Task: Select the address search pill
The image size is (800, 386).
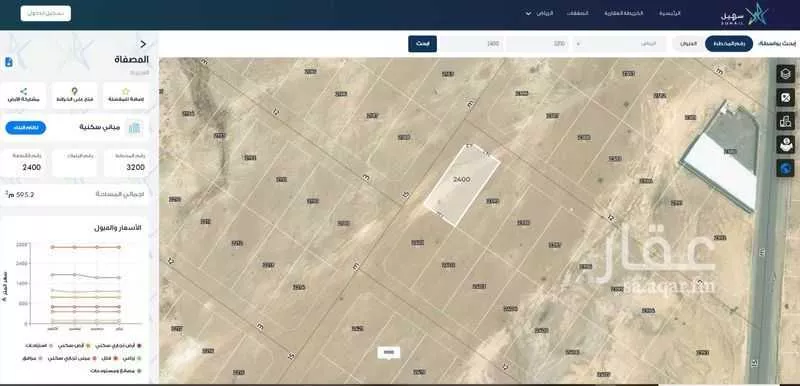Action: 688,44
